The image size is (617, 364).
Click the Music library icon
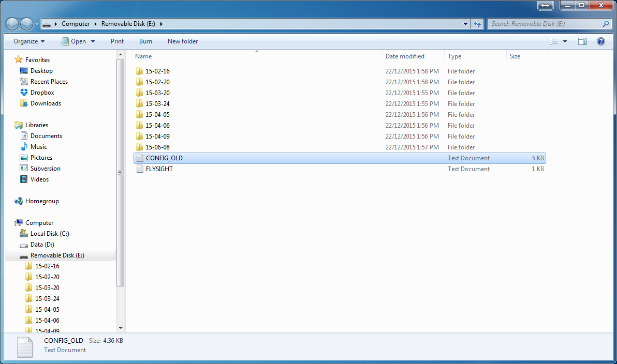pyautogui.click(x=24, y=147)
